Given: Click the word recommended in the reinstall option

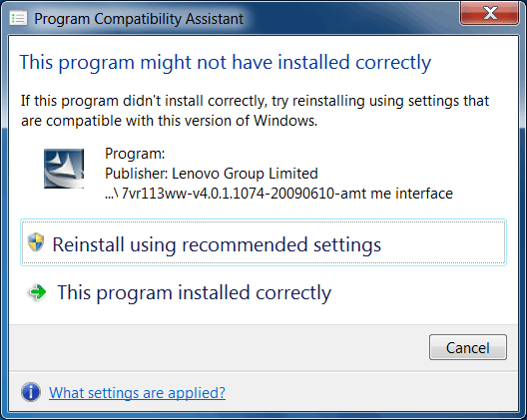Looking at the screenshot, I should click(245, 244).
